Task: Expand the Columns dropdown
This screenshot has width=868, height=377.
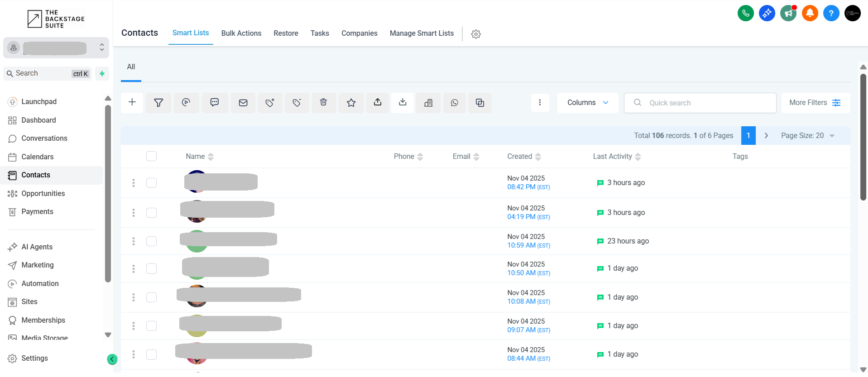Action: coord(587,103)
